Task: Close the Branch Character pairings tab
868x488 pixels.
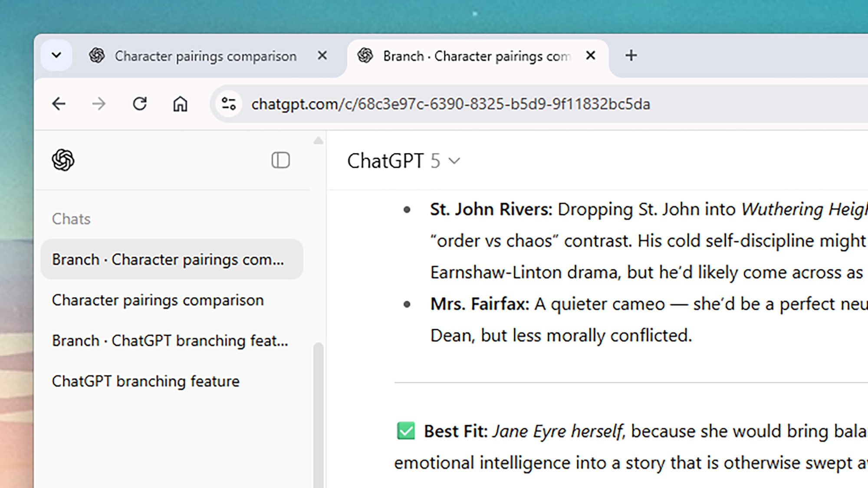Action: pyautogui.click(x=590, y=56)
